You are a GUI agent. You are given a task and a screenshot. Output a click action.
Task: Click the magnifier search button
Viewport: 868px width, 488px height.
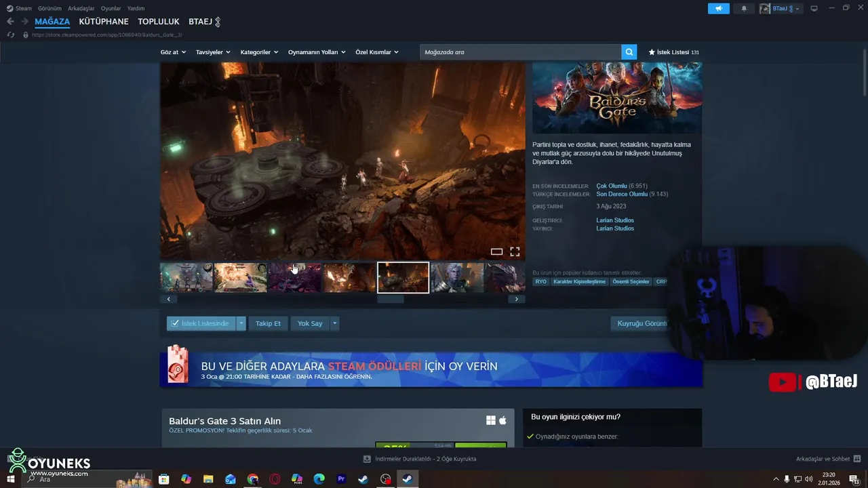point(629,52)
